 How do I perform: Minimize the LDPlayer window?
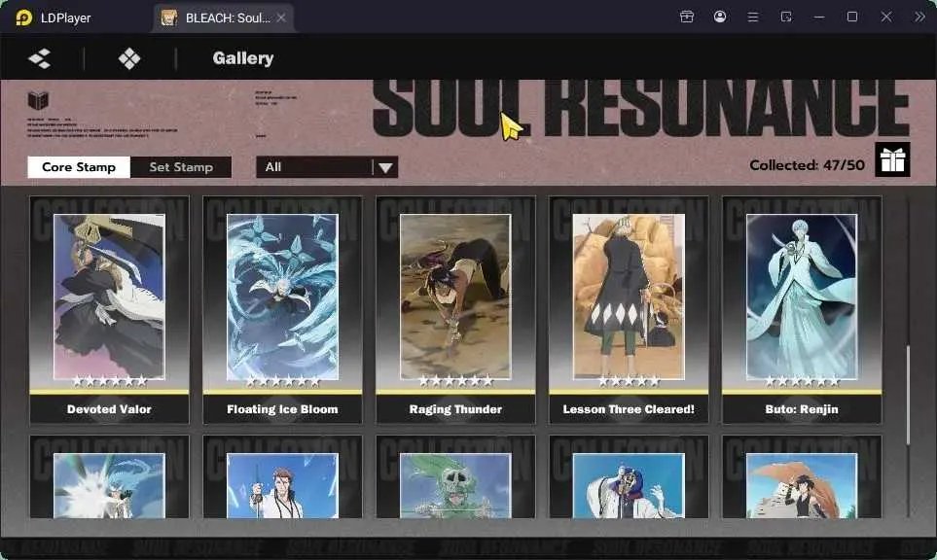point(819,17)
